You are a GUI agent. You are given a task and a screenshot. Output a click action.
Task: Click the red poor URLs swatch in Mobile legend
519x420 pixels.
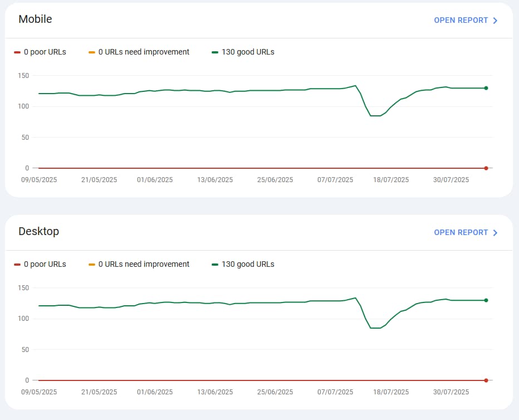(17, 52)
